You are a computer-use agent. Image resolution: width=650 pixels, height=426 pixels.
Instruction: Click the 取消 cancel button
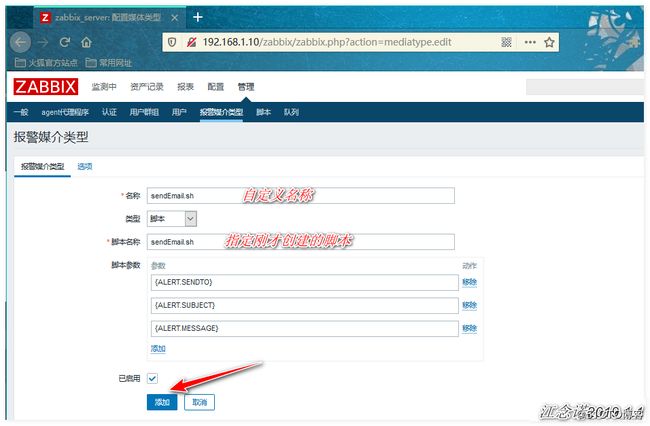(x=199, y=402)
